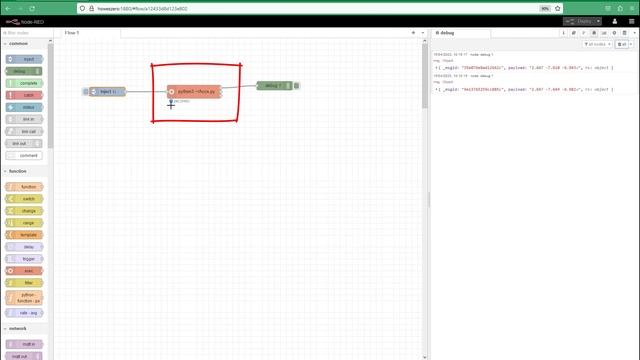Click the Deploy button
640x360 pixels.
[x=579, y=21]
